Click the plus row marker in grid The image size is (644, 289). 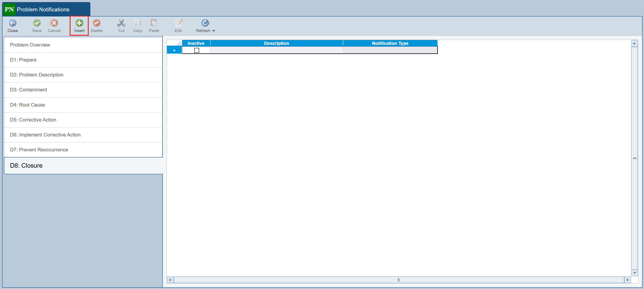(174, 51)
